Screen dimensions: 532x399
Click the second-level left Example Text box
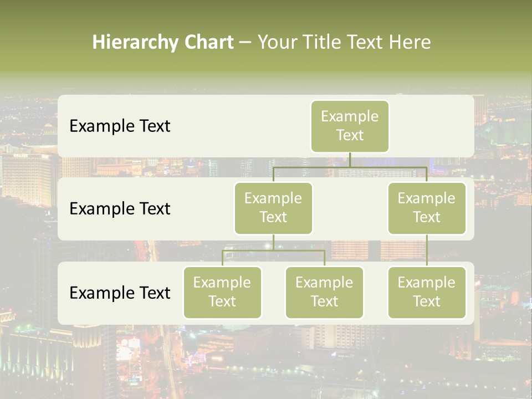[x=273, y=208]
